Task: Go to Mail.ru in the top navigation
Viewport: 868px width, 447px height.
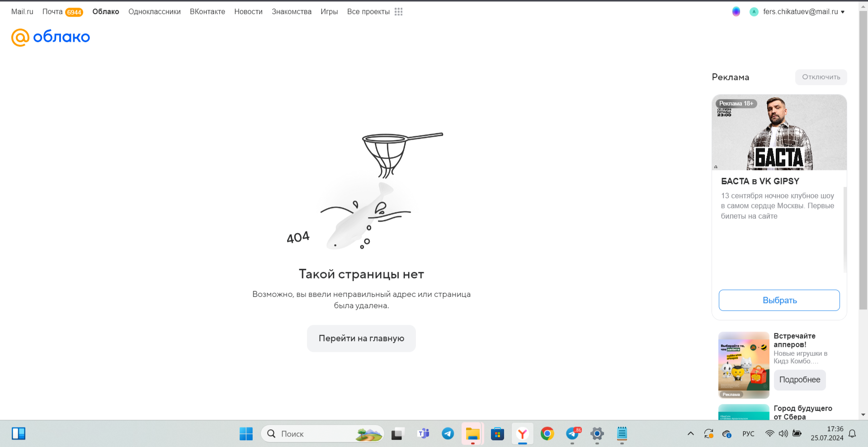Action: (x=22, y=12)
